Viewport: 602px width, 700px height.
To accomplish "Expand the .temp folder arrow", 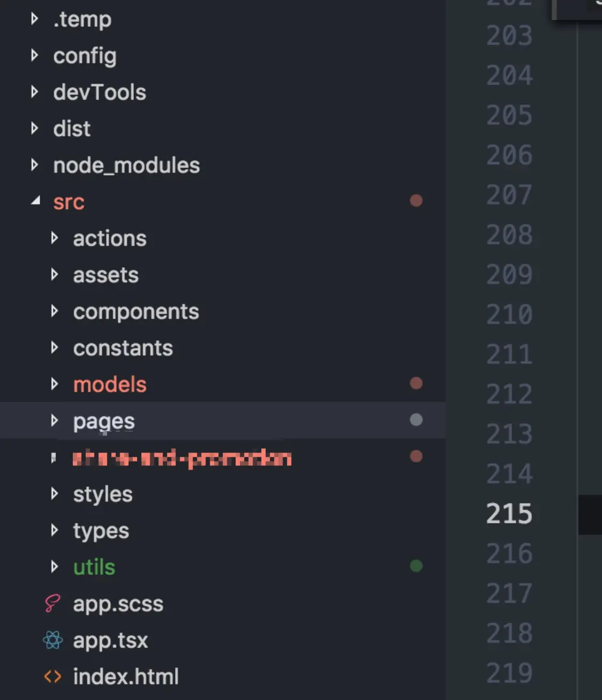I will [35, 19].
